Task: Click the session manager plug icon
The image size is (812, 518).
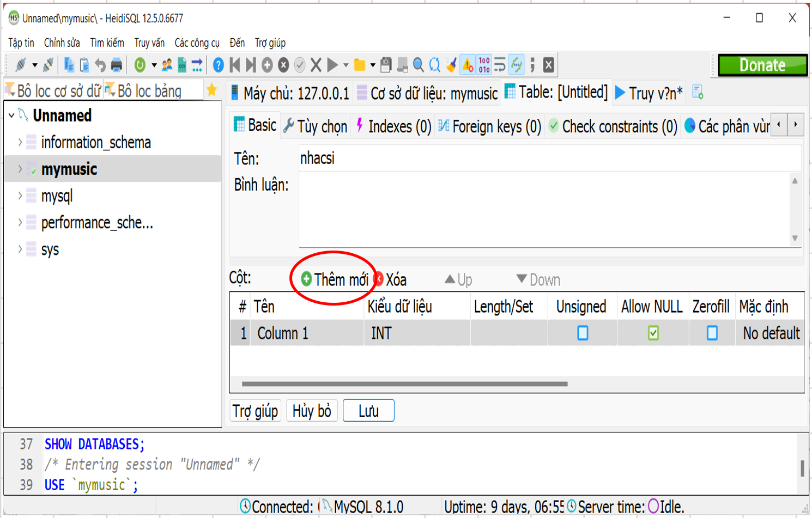Action: click(x=20, y=65)
